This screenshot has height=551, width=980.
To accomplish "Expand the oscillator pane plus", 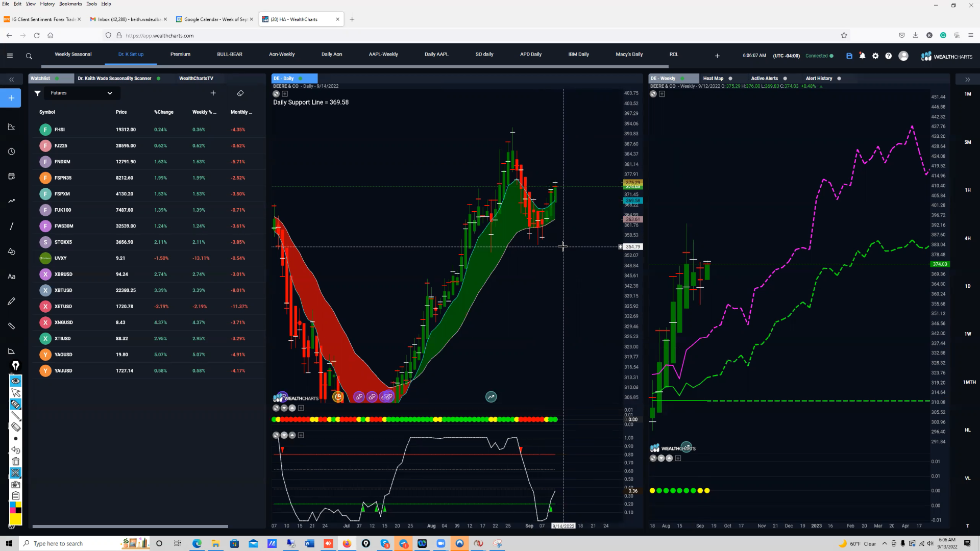I will pos(301,435).
